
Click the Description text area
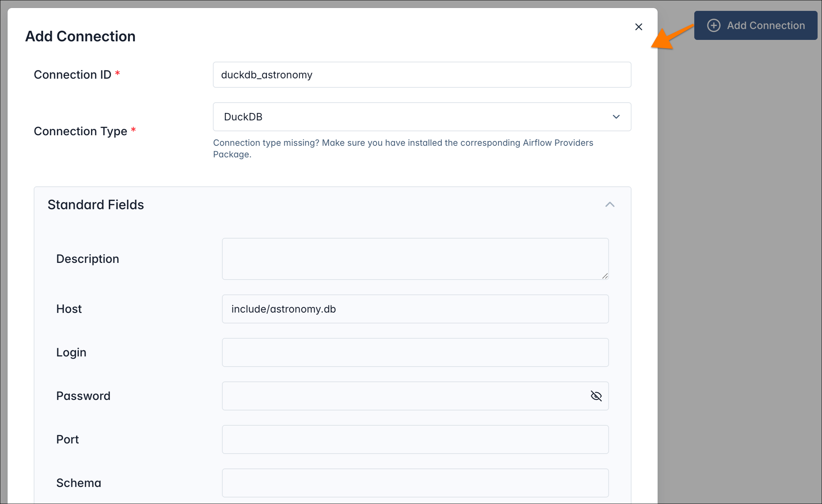[415, 259]
